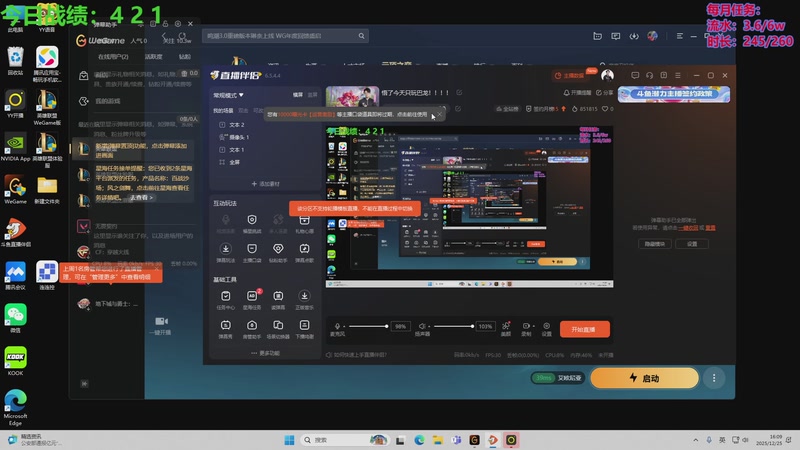
Task: Open the 场景切换器 tool icon
Action: point(278,329)
